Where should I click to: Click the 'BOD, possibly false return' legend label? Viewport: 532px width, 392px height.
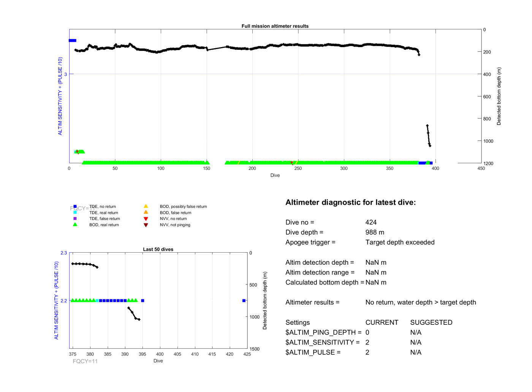tap(183, 207)
